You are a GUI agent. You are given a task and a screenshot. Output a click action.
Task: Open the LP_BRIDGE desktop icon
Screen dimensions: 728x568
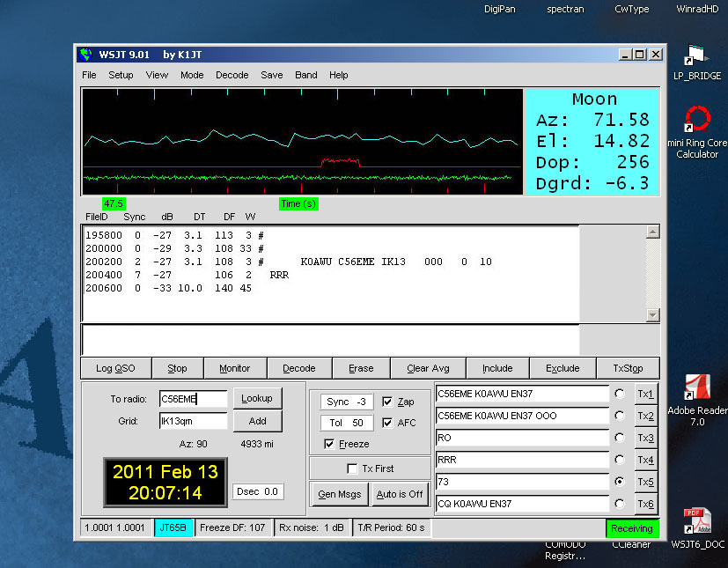tap(696, 56)
